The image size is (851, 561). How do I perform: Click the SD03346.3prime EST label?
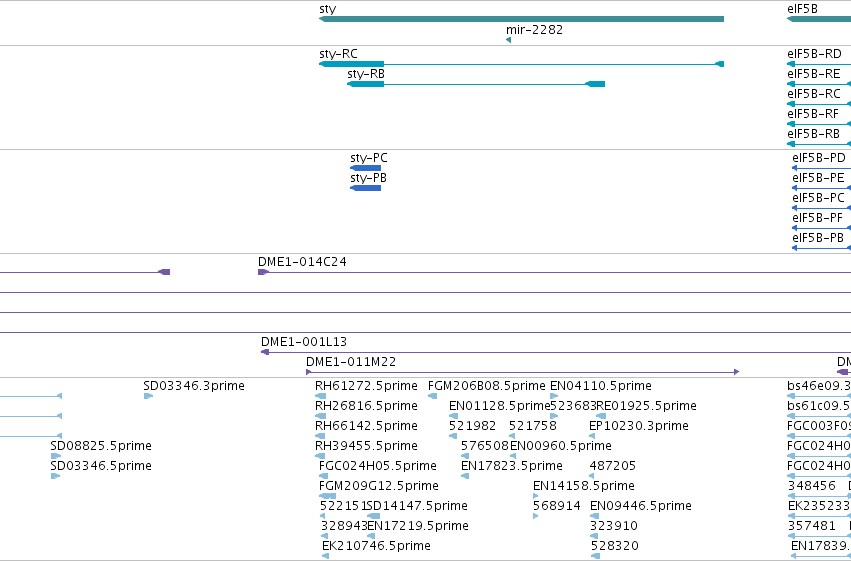point(194,386)
